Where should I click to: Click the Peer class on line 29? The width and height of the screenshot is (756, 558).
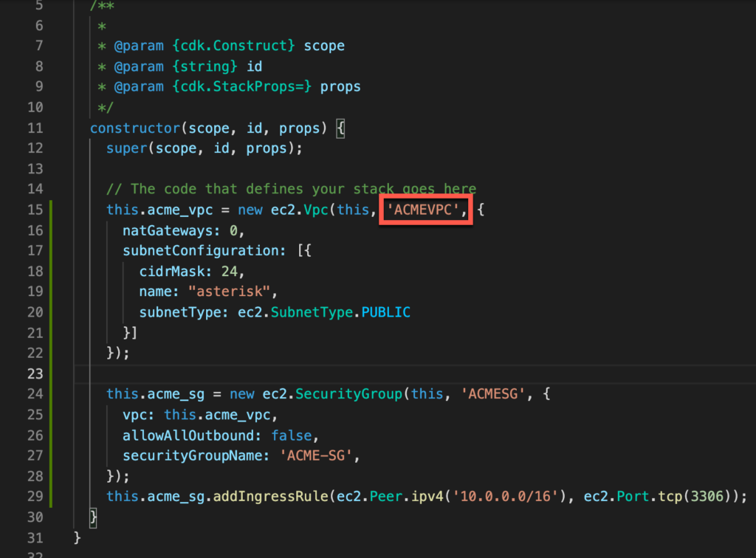point(385,496)
